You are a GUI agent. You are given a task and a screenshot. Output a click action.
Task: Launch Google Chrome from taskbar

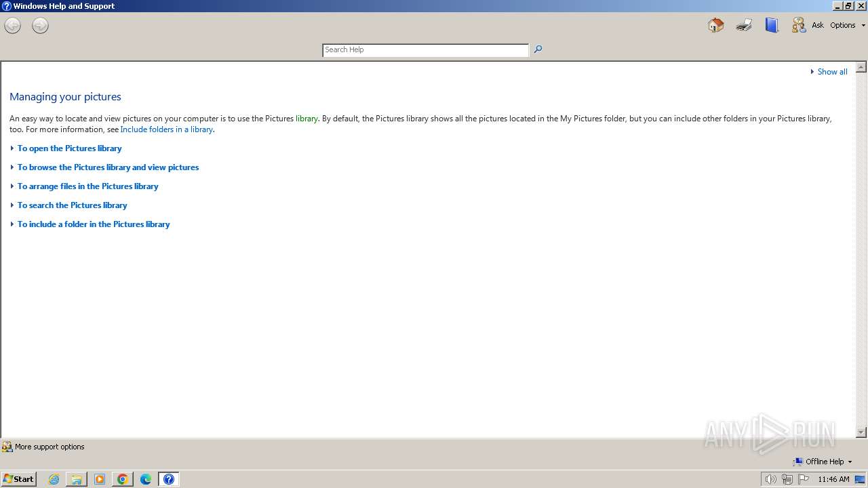pos(123,479)
